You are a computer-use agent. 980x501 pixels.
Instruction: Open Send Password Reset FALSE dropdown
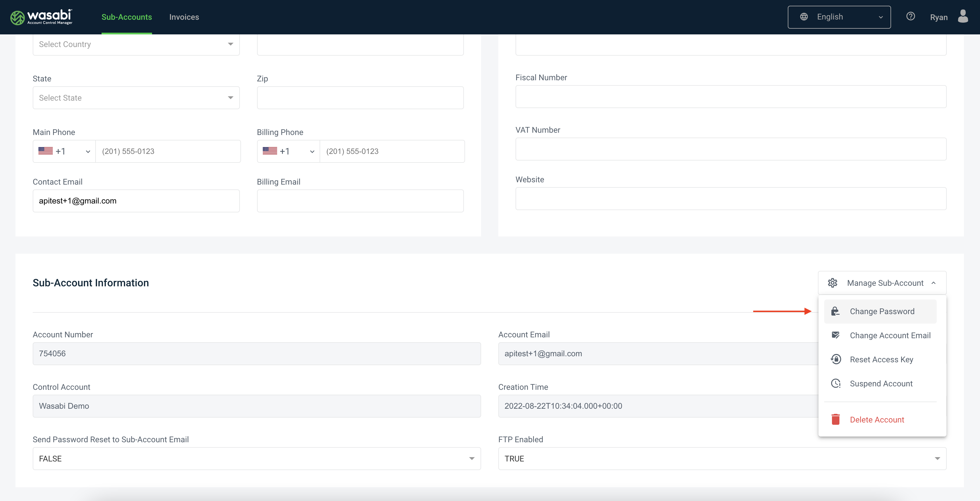[x=256, y=458]
